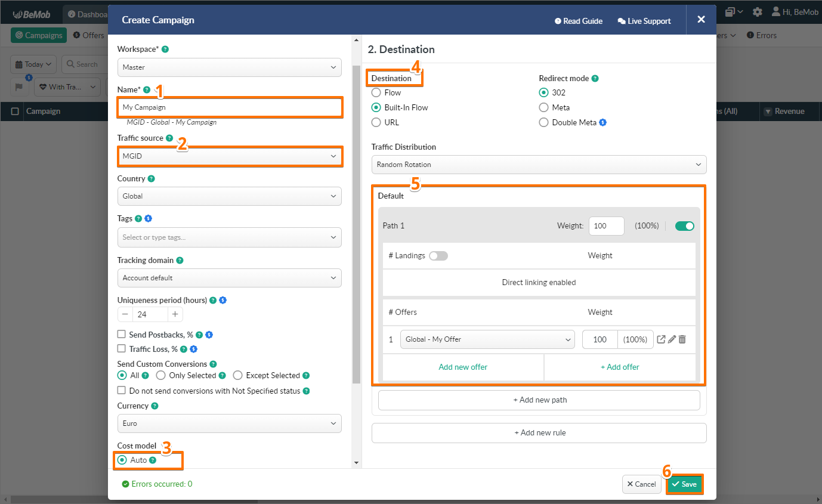This screenshot has width=822, height=504.
Task: Select the Meta redirect mode radio
Action: [x=543, y=107]
